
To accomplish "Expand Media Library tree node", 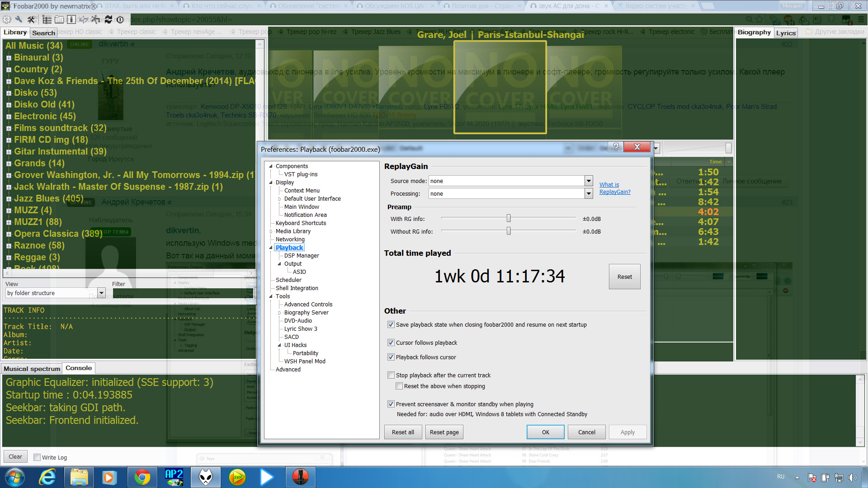I will pyautogui.click(x=271, y=231).
